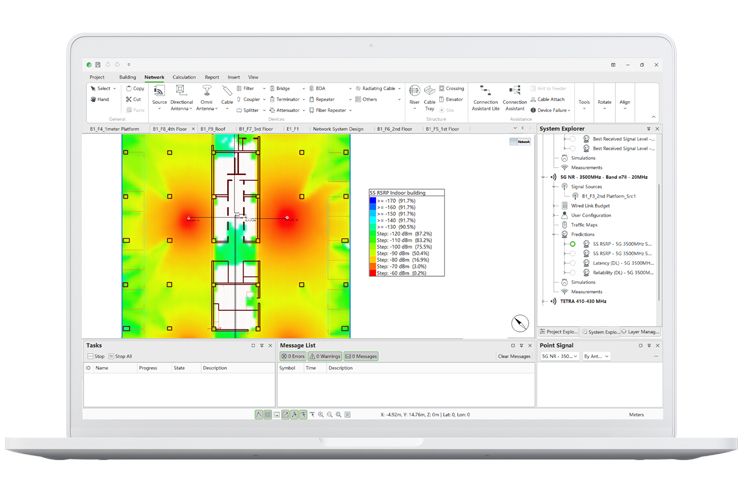Click the Align button in ribbon
Screen dimensions: 744x481
[625, 105]
